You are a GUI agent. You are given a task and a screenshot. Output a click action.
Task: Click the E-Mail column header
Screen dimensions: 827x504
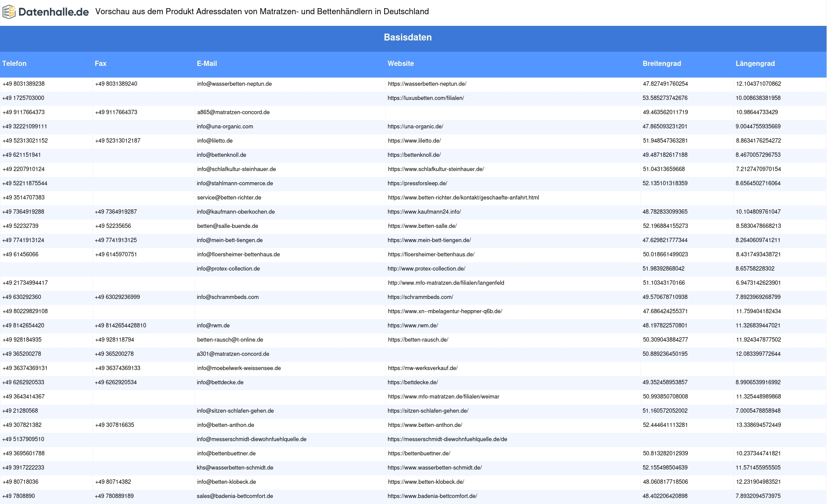(207, 63)
